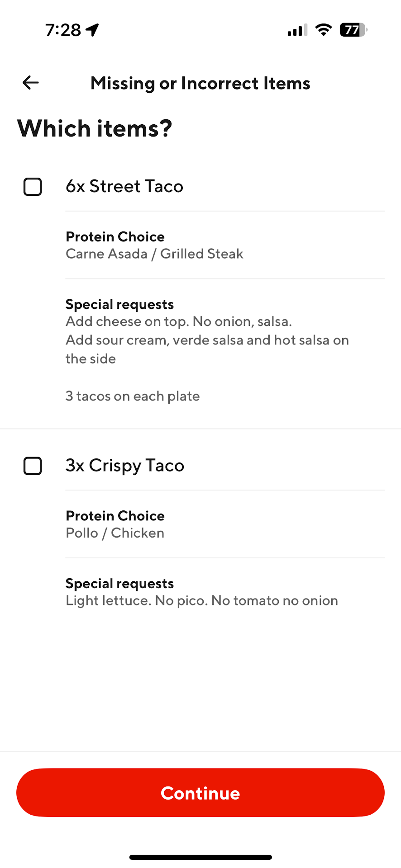Tap Pollo / Chicken protein text
Viewport: 401px width, 868px height.
(x=115, y=533)
